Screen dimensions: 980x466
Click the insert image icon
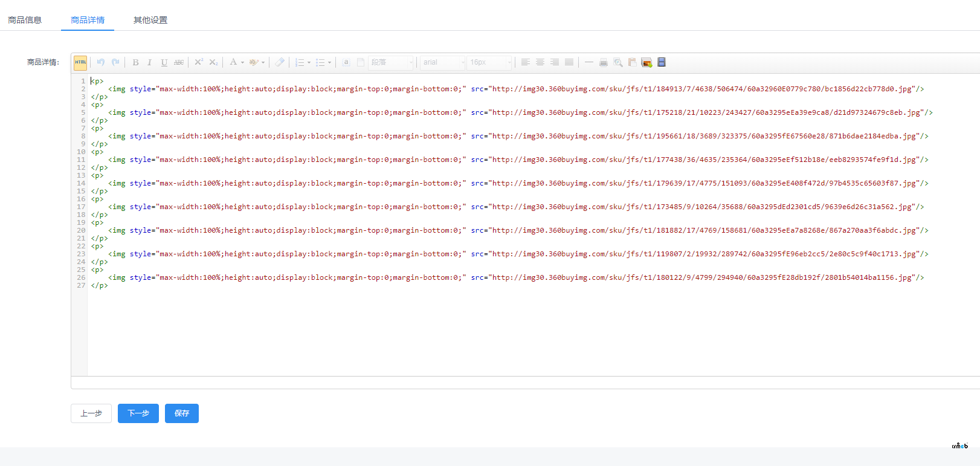point(647,62)
